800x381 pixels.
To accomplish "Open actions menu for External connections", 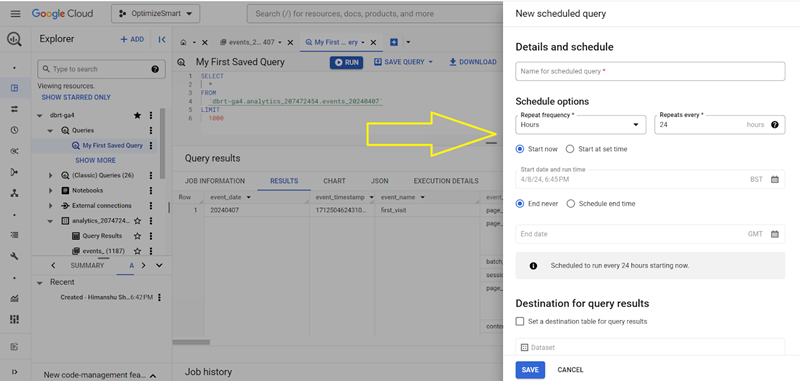I will tap(151, 206).
